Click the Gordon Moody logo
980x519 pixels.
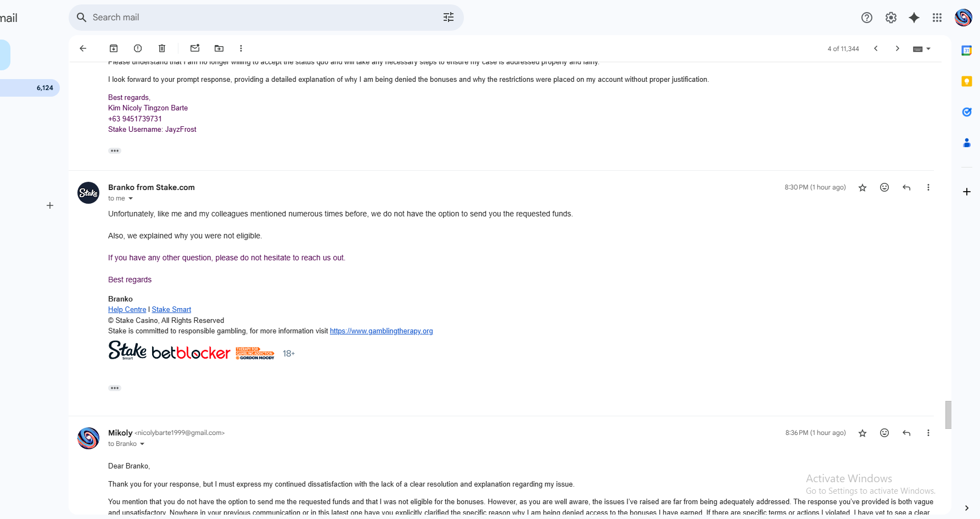click(x=255, y=353)
